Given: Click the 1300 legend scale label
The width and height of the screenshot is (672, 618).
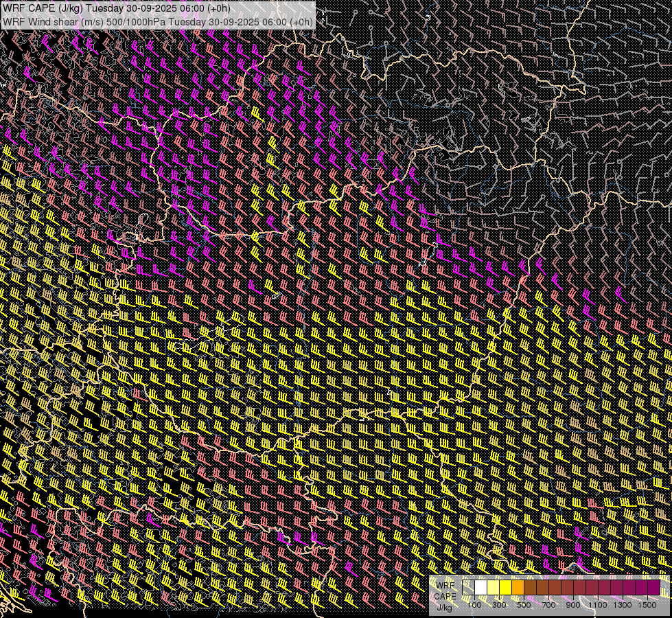Looking at the screenshot, I should pyautogui.click(x=623, y=605).
